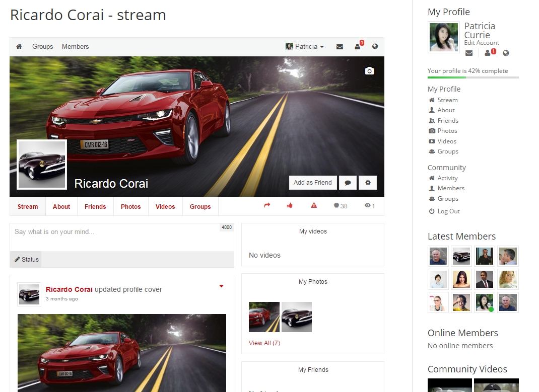
Task: Open messages envelope in the top toolbar
Action: tap(340, 47)
